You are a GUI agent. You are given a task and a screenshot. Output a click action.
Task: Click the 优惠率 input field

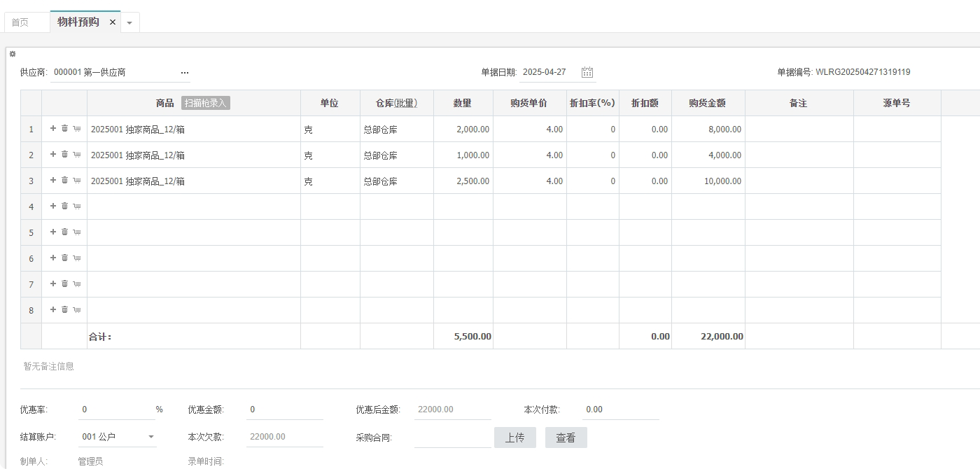(116, 409)
